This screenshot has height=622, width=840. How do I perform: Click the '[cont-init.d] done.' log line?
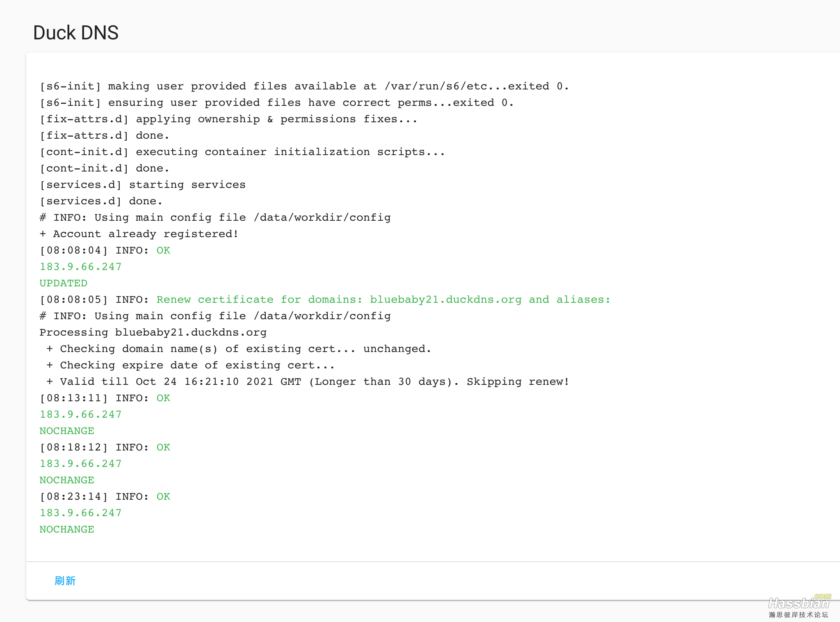click(105, 168)
